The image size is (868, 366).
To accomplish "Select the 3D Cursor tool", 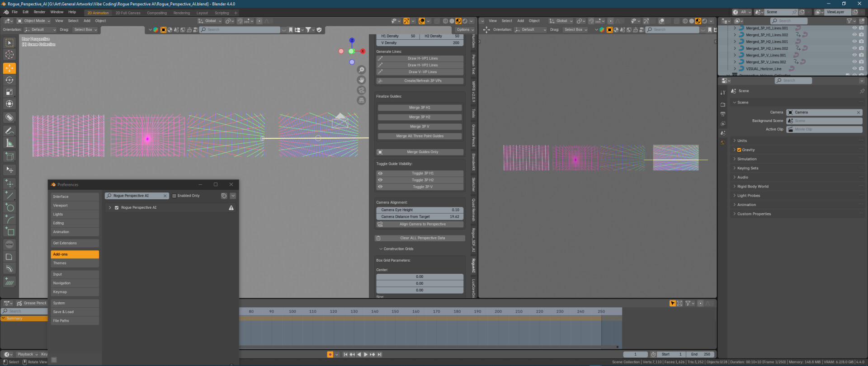I will 9,55.
